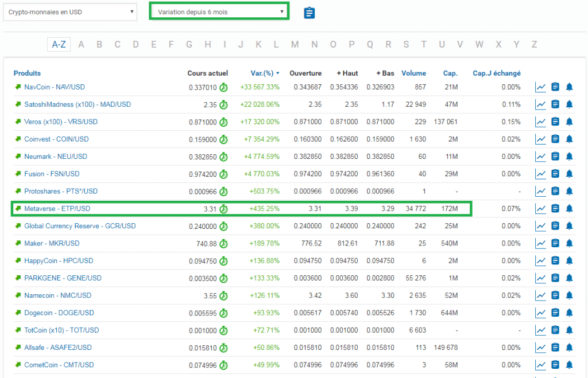Open the Global Currency Reserve - GCR/USD link

[x=80, y=226]
